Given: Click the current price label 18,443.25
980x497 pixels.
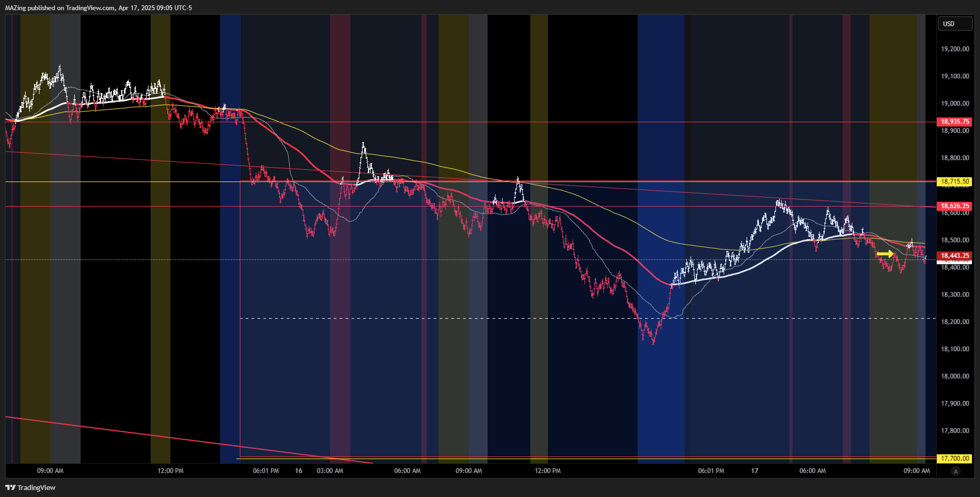Looking at the screenshot, I should point(955,256).
